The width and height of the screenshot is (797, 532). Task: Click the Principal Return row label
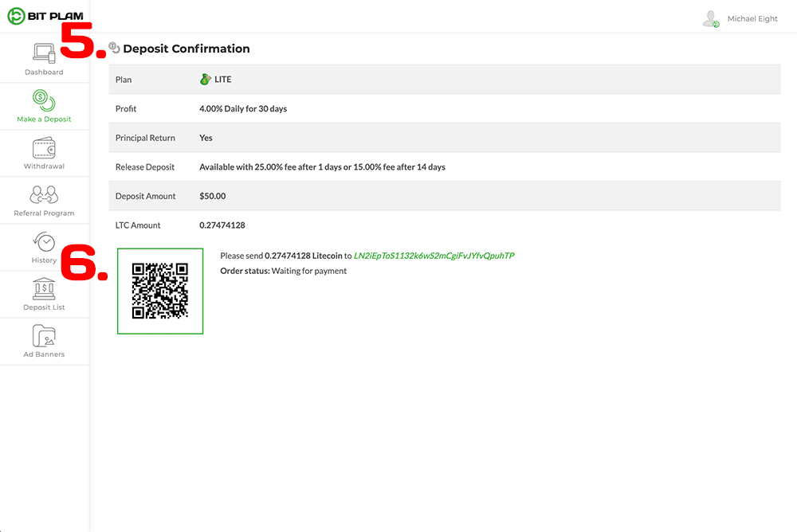(x=145, y=138)
